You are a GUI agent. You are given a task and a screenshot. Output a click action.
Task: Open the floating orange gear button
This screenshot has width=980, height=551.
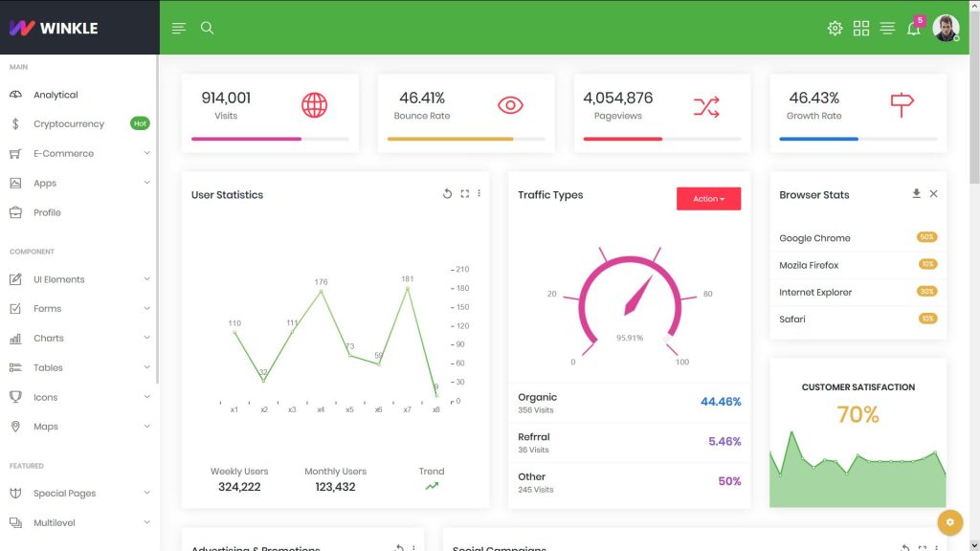pos(949,522)
